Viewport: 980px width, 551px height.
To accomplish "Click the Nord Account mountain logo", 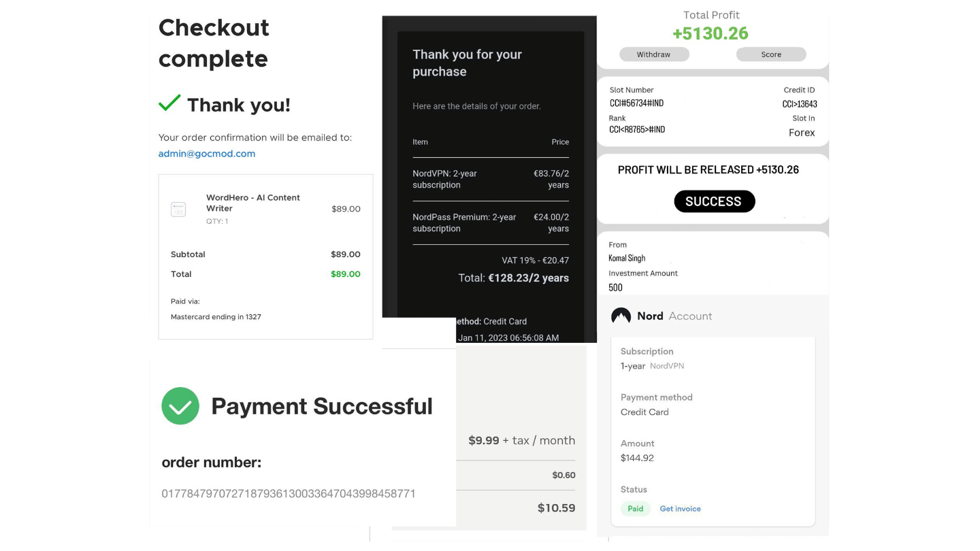I will [x=621, y=316].
